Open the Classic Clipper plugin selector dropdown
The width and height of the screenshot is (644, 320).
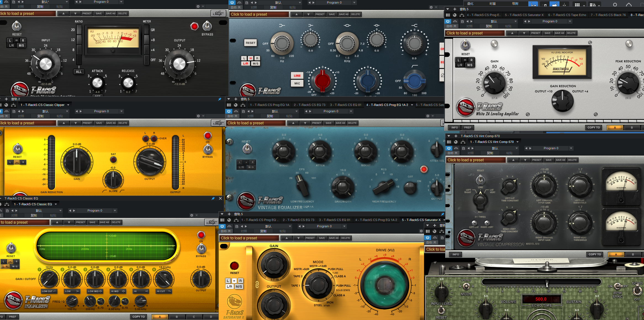[x=68, y=105]
